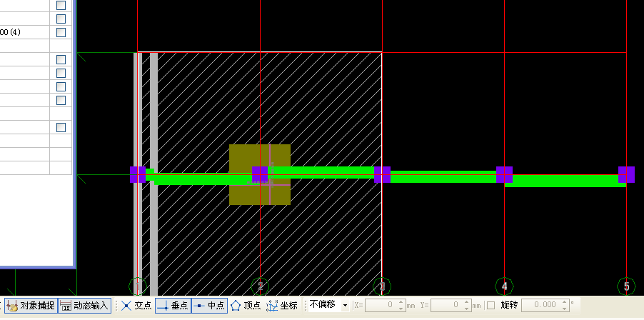Enable the 顶点 vertex snap icon
This screenshot has height=320, width=644.
pos(246,306)
